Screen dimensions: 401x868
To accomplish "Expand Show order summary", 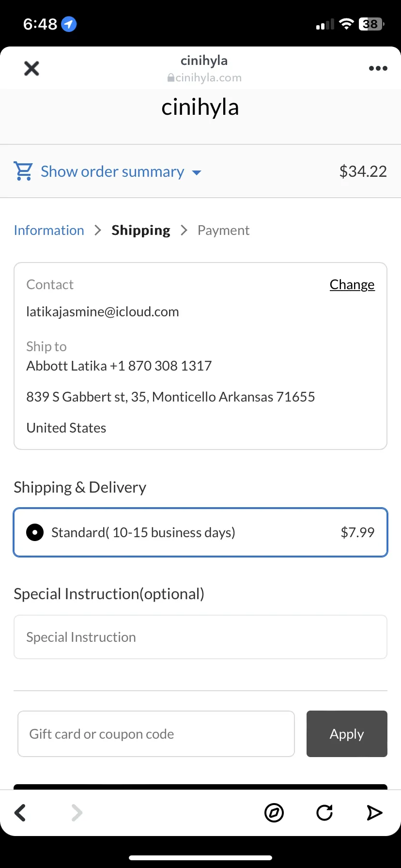I will [x=112, y=171].
